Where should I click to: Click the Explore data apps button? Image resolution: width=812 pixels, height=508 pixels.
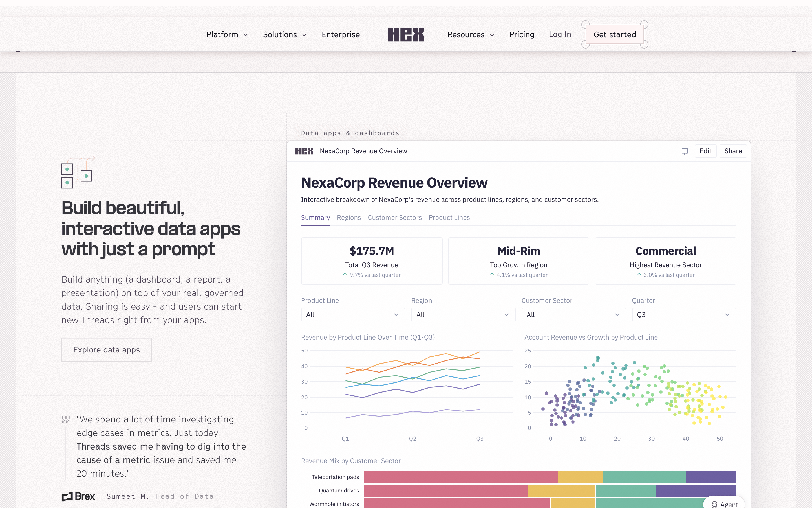pyautogui.click(x=106, y=350)
